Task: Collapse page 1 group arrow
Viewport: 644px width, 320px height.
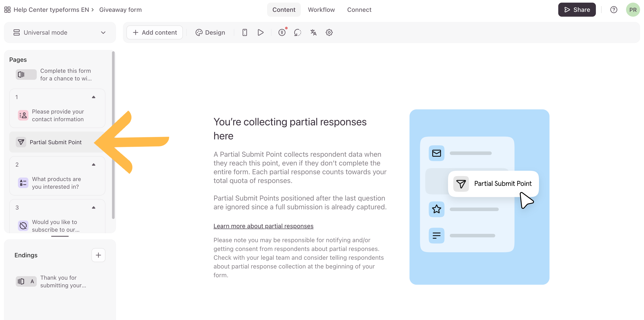Action: point(93,97)
